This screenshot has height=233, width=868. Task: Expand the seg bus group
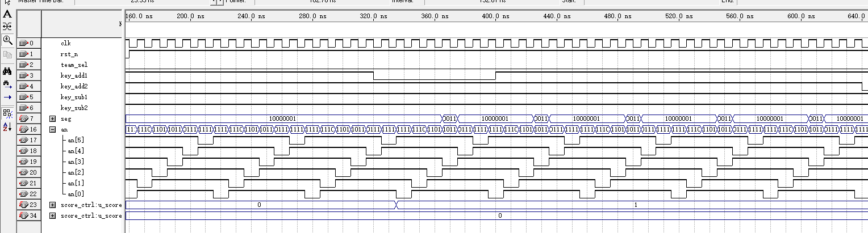[52, 118]
